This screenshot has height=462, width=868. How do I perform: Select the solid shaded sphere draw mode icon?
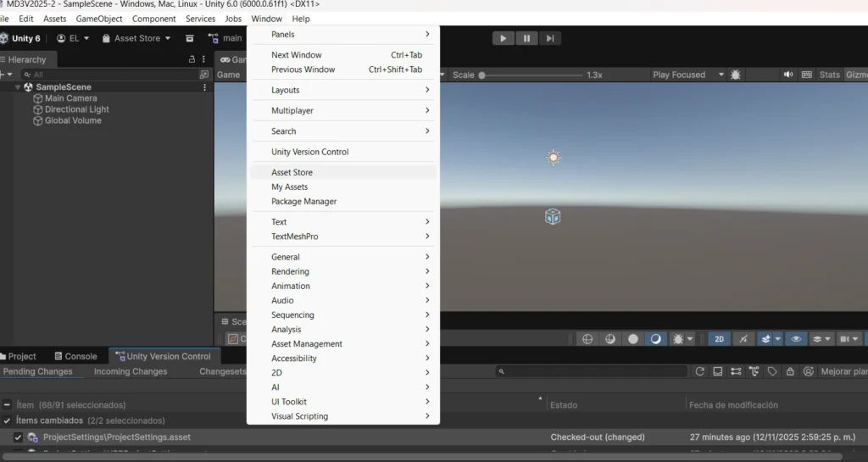(x=632, y=338)
